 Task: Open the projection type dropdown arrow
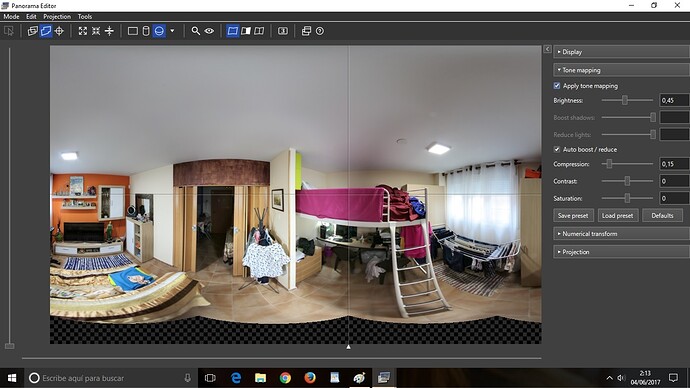(172, 31)
